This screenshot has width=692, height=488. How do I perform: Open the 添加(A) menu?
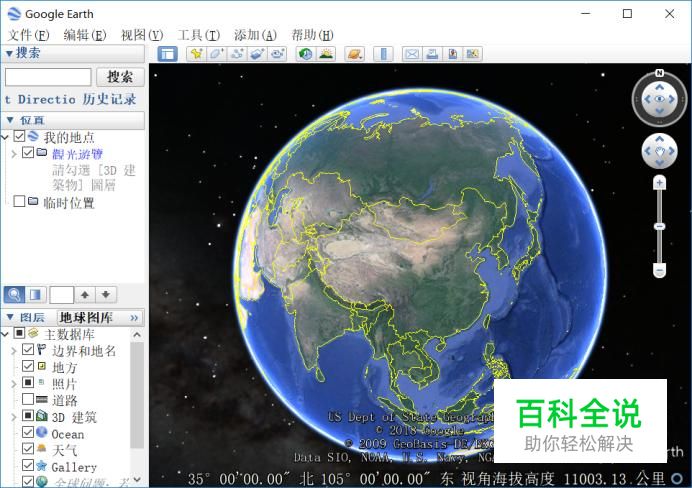point(255,35)
